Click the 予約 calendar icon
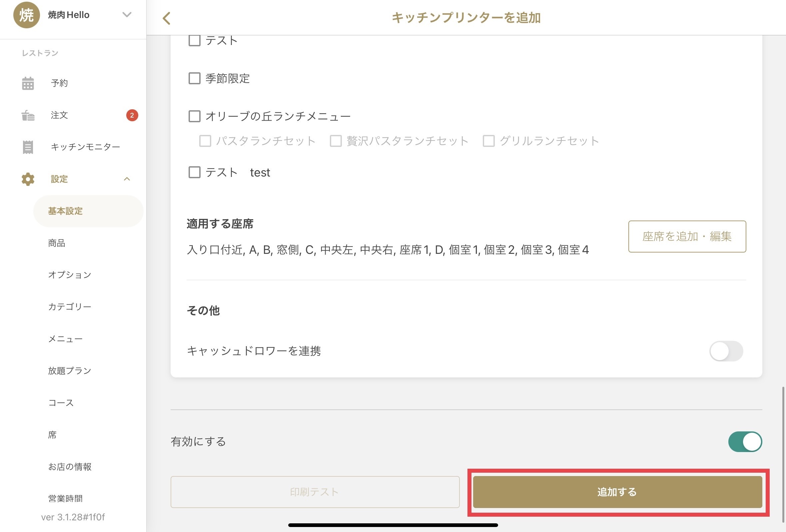The image size is (786, 532). pos(28,83)
